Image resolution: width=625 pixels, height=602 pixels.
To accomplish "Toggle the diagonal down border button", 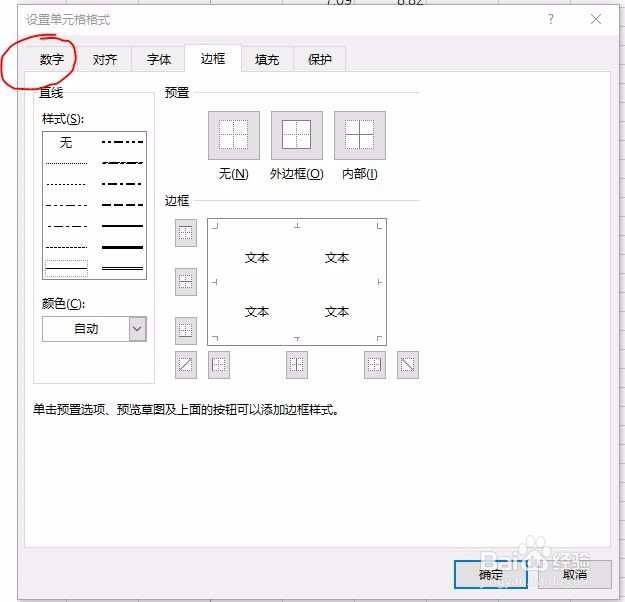I will click(x=408, y=364).
